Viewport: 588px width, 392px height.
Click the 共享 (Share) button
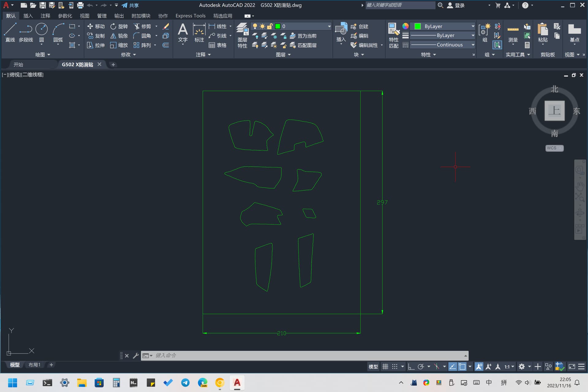pyautogui.click(x=130, y=5)
